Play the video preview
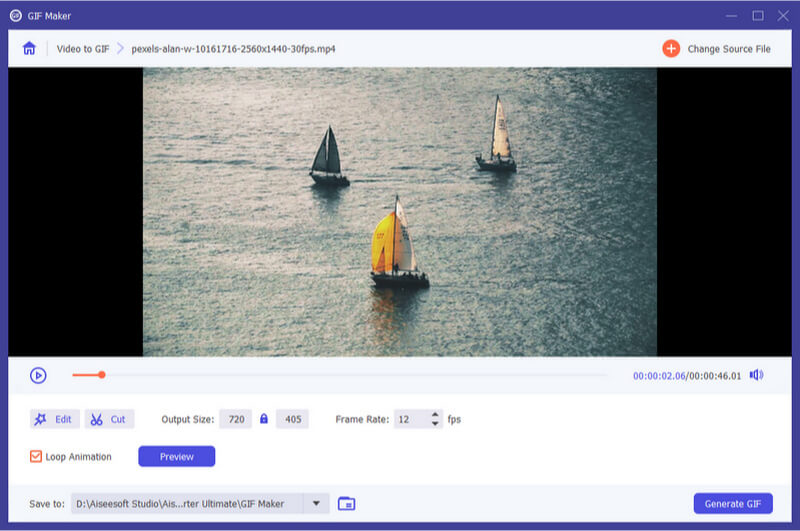This screenshot has height=531, width=800. tap(38, 375)
